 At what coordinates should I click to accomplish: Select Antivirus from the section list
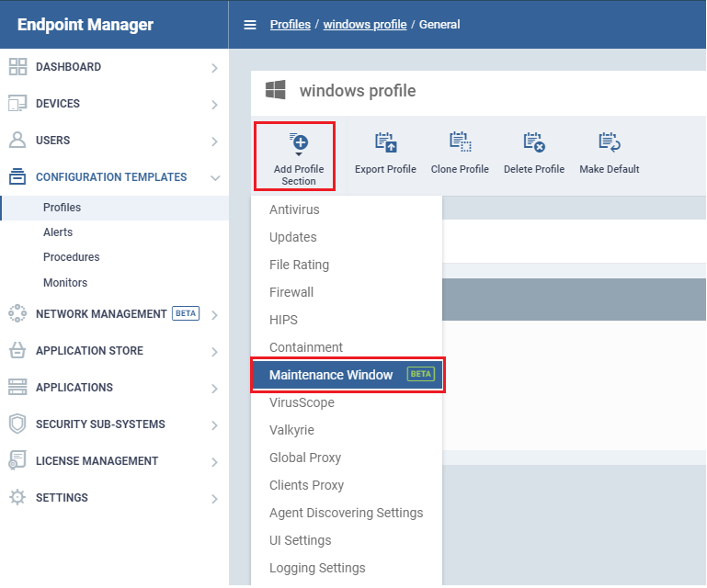click(347, 209)
